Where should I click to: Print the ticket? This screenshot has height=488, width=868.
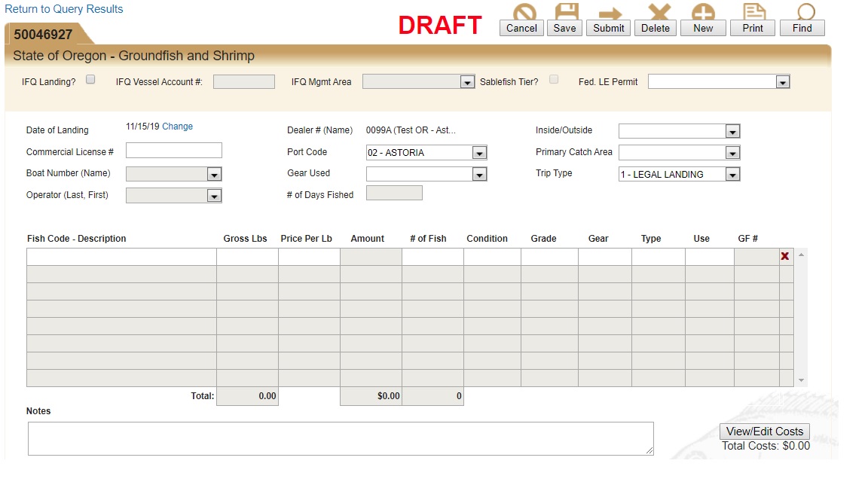pyautogui.click(x=753, y=28)
